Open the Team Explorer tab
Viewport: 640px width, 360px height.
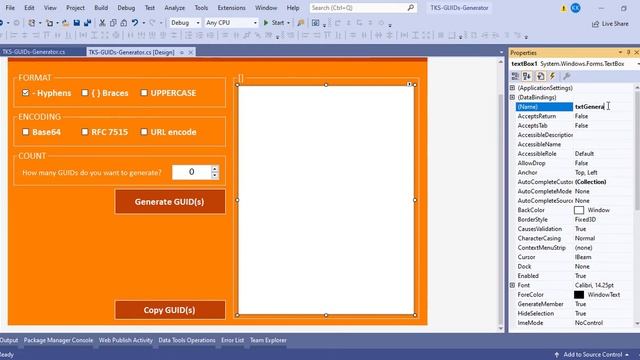coord(268,340)
